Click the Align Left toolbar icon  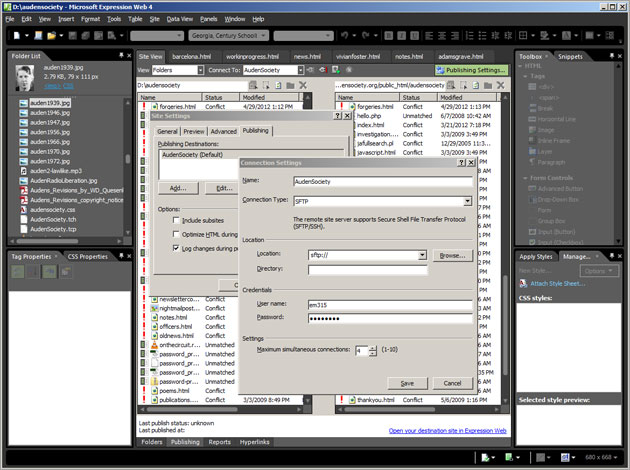(x=429, y=36)
